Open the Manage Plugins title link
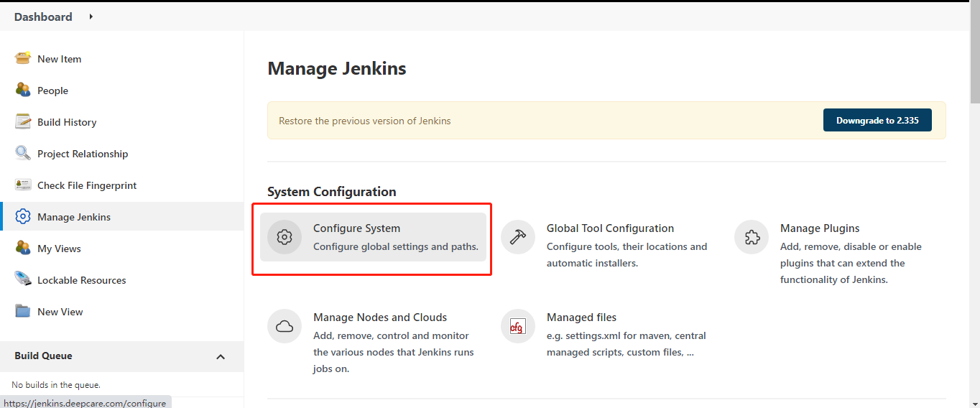980x408 pixels. pyautogui.click(x=820, y=228)
